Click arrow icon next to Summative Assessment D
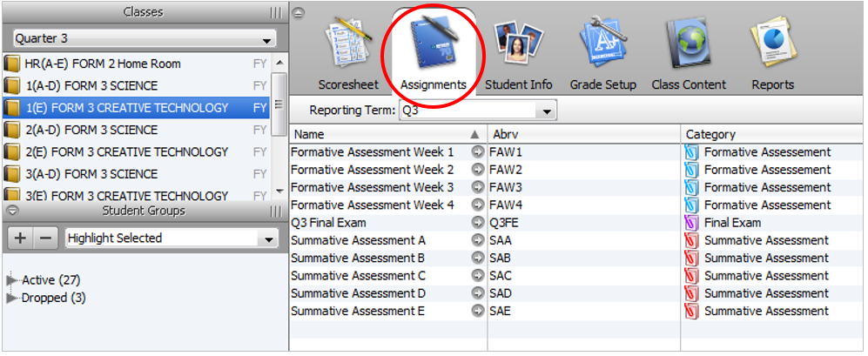 point(478,293)
